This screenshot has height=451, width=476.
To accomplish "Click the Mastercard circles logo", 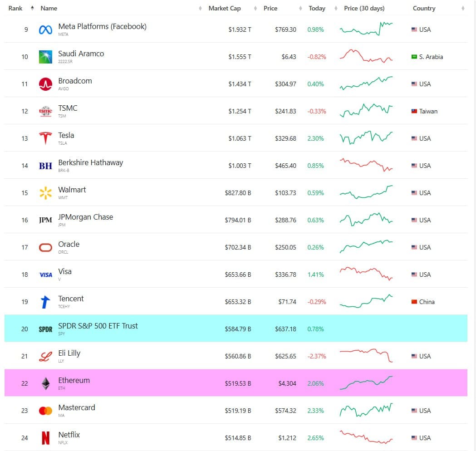I will tap(45, 410).
